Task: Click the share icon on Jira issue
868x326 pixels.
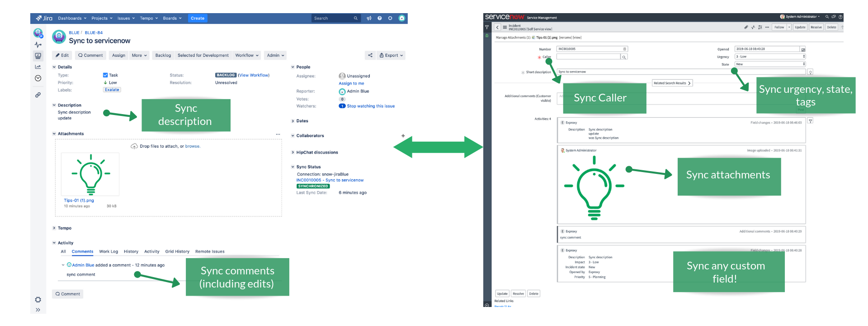Action: pyautogui.click(x=370, y=55)
